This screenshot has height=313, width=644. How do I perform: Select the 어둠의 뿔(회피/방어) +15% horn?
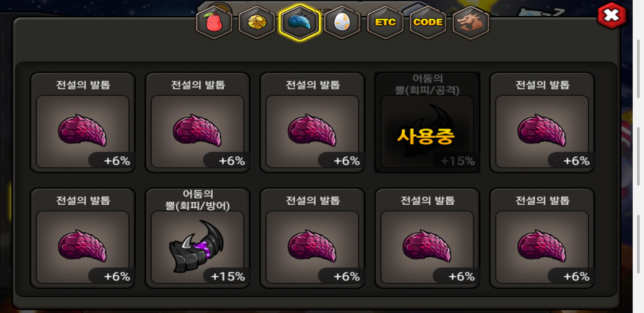coord(198,238)
